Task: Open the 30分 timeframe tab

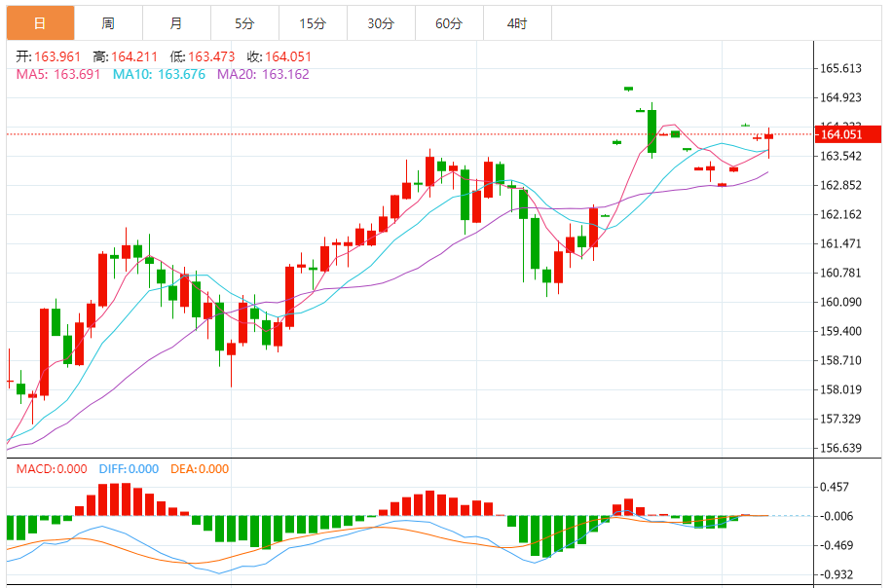Action: [381, 23]
